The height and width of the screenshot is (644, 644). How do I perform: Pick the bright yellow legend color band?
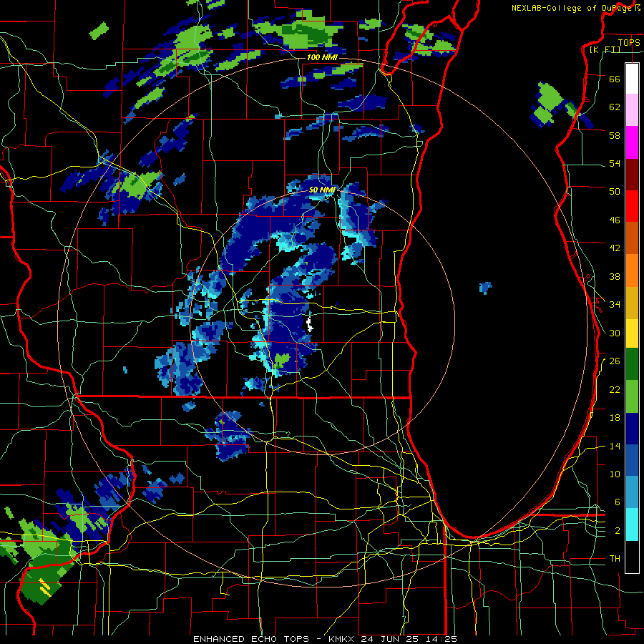click(632, 333)
